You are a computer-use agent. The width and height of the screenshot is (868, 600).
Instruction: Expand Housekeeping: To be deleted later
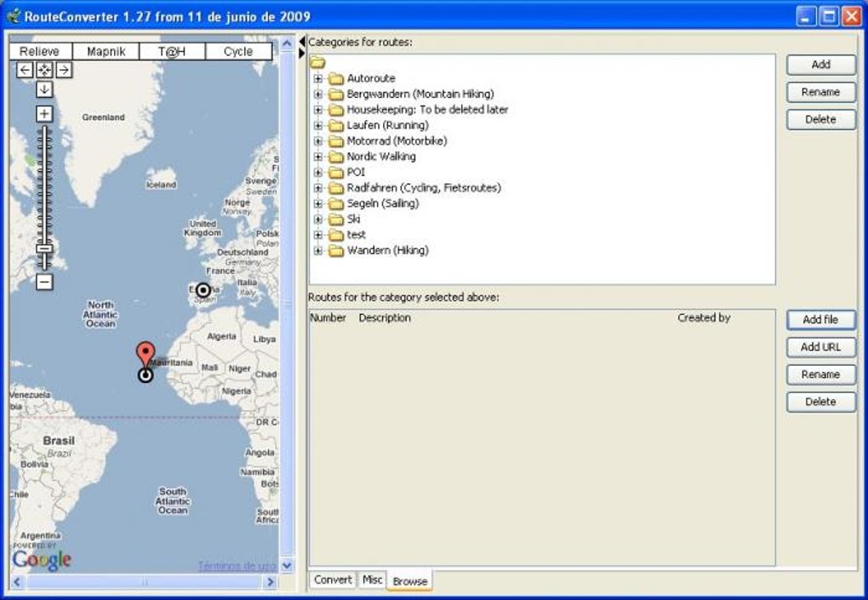tap(317, 110)
